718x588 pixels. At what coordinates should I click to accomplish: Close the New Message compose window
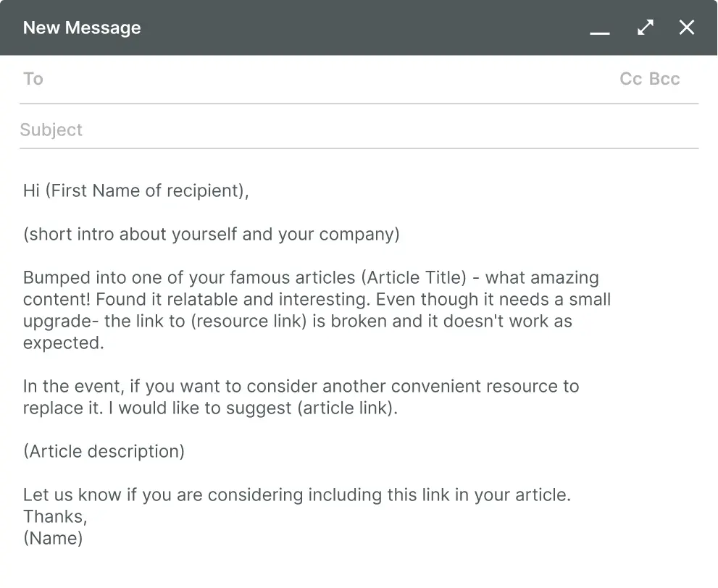pyautogui.click(x=686, y=27)
